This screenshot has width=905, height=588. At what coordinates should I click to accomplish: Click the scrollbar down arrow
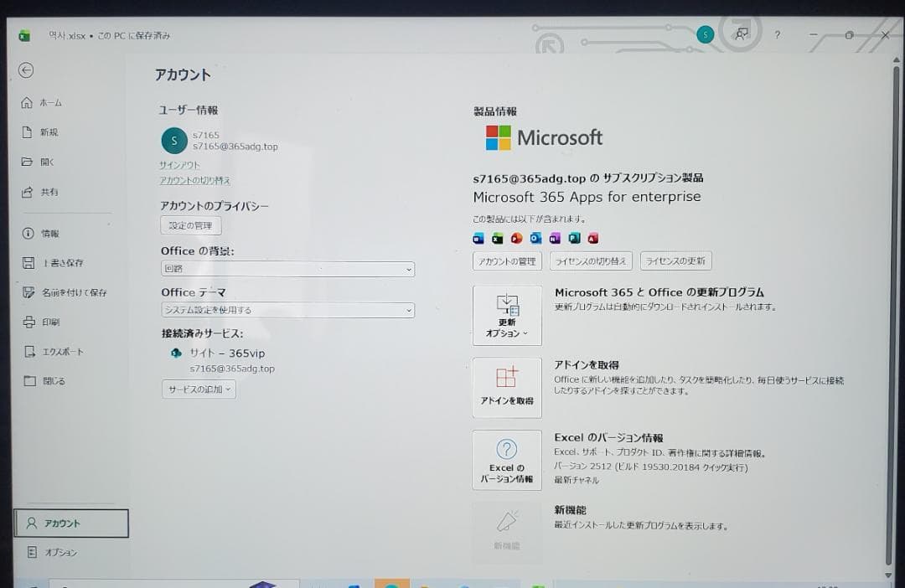[x=888, y=575]
